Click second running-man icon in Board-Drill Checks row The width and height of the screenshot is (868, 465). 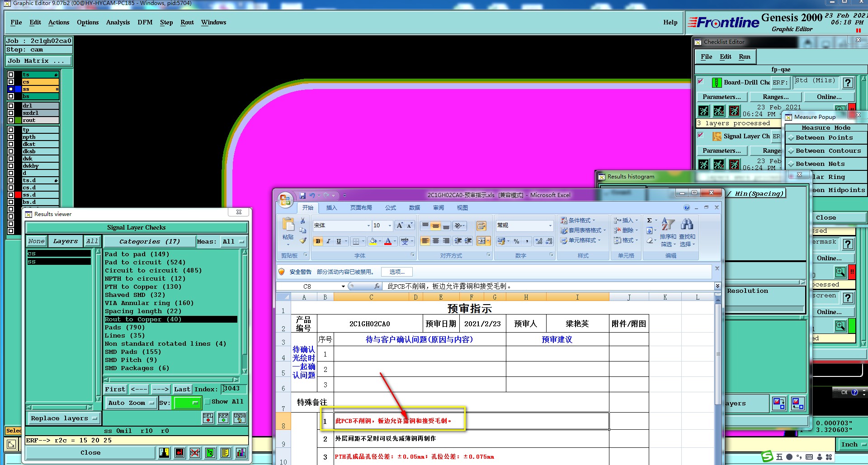tap(719, 111)
